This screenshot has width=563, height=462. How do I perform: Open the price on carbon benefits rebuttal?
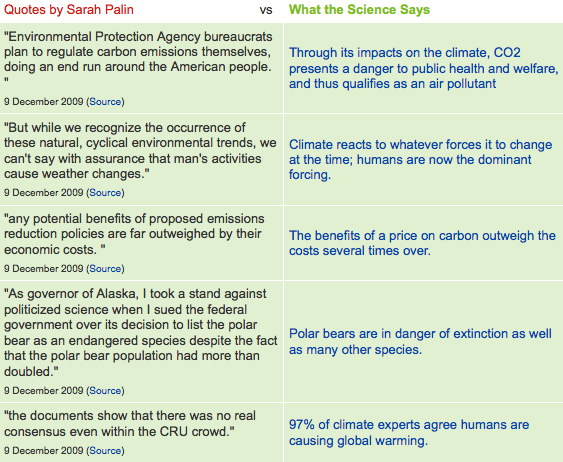click(x=422, y=243)
